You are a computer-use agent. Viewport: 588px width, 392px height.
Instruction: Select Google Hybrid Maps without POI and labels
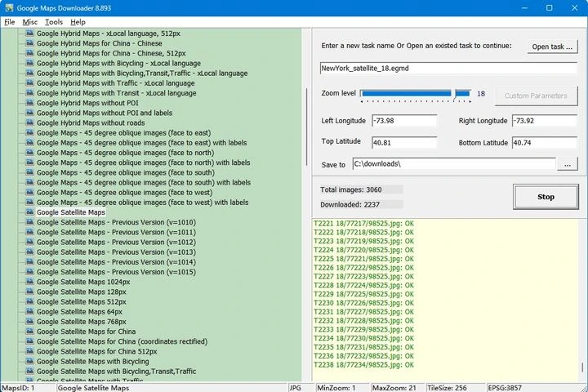click(x=105, y=113)
